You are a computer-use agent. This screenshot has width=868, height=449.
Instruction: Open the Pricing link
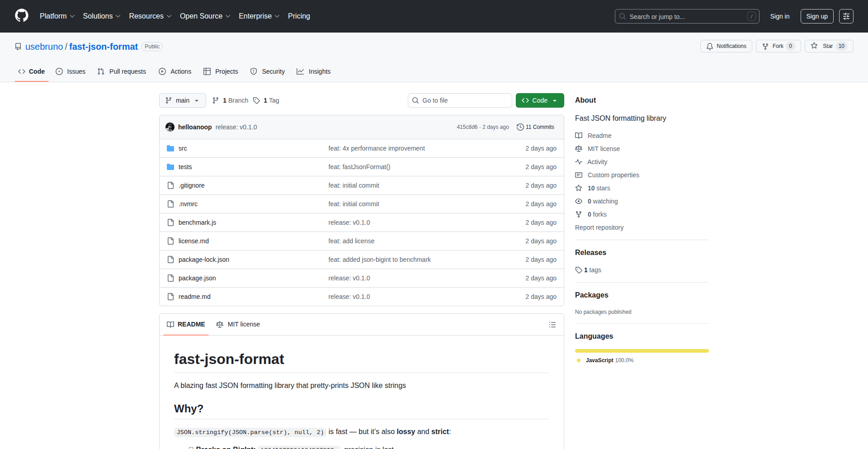299,16
